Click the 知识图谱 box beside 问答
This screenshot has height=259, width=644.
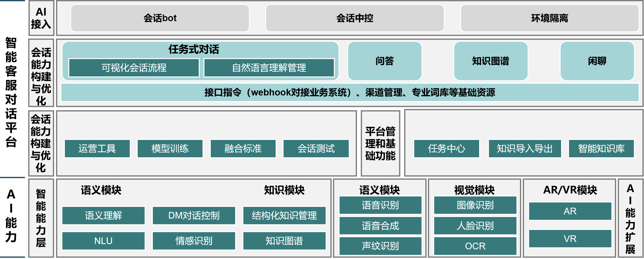tap(491, 61)
